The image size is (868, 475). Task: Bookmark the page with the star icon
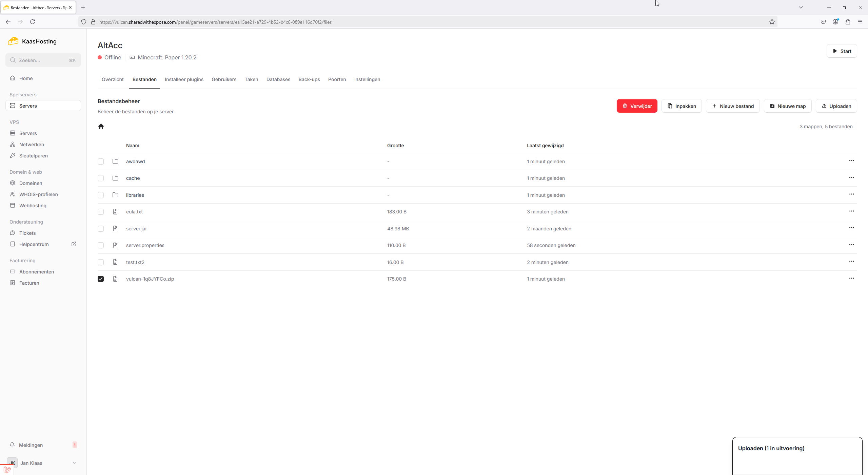(772, 22)
